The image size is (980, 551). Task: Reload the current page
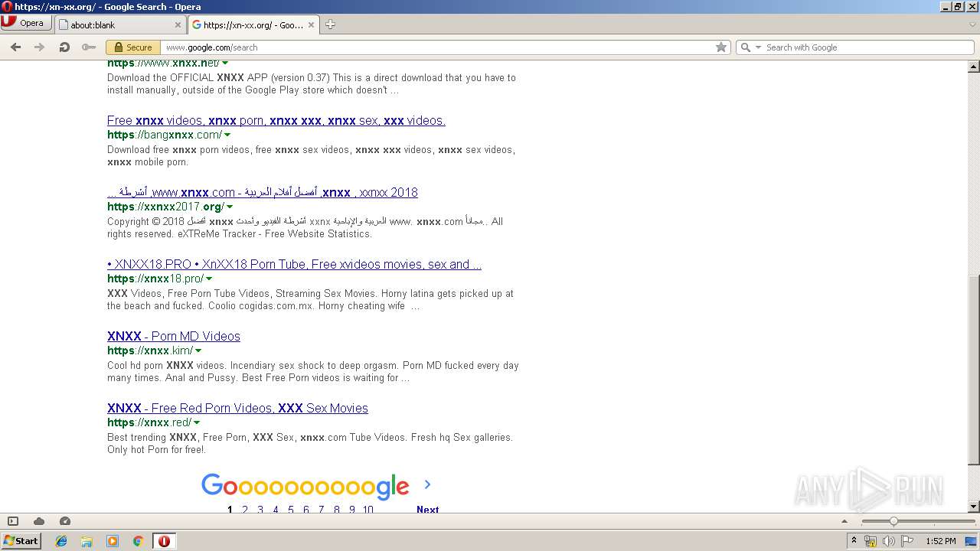[x=64, y=47]
